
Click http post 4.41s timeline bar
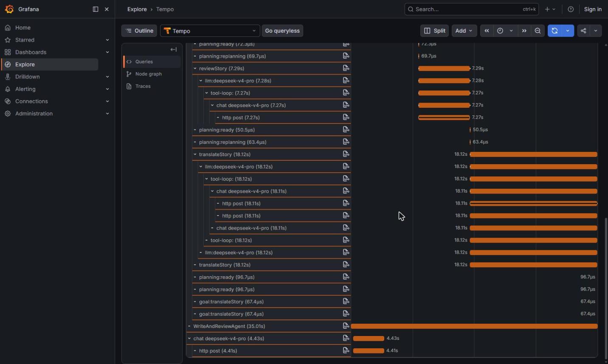369,351
